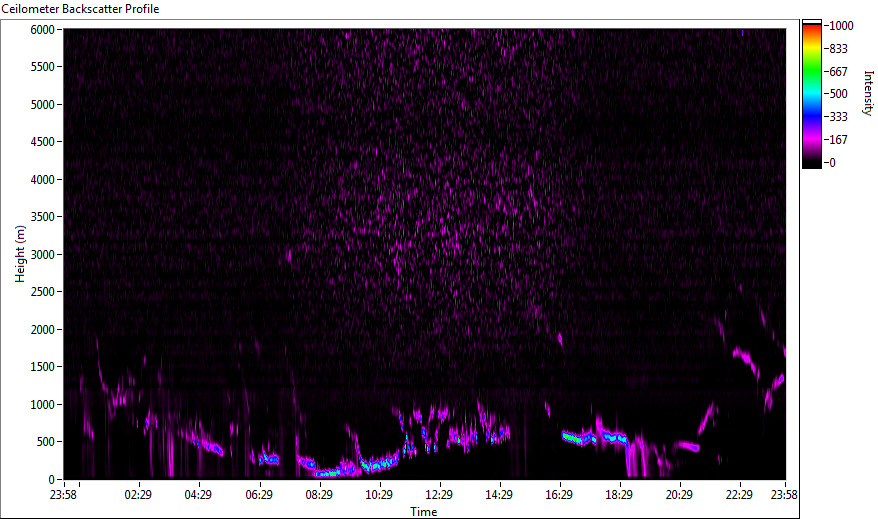Click the Time axis label
The width and height of the screenshot is (878, 519).
[423, 512]
